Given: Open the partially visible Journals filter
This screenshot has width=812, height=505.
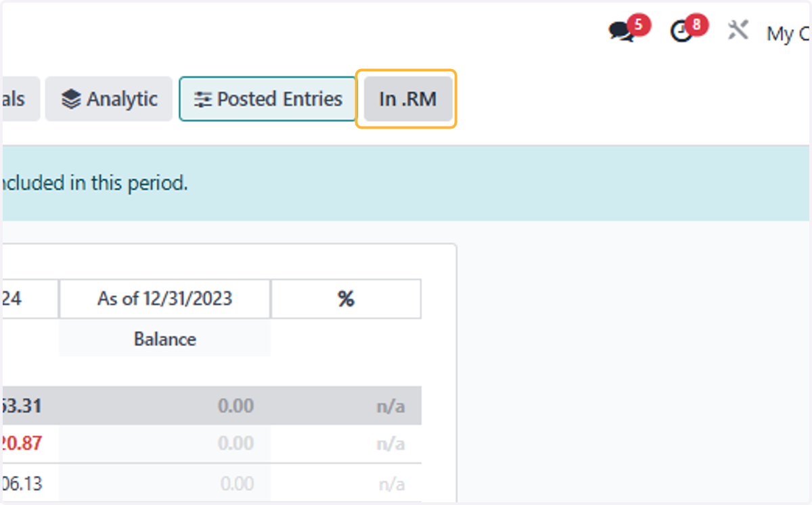Looking at the screenshot, I should coord(20,99).
